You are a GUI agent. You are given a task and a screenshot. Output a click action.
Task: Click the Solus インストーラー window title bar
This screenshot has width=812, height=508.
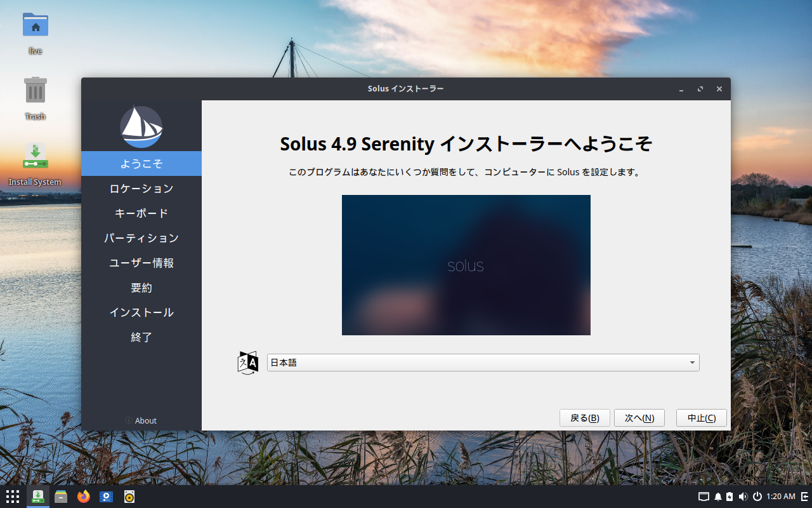tap(406, 89)
